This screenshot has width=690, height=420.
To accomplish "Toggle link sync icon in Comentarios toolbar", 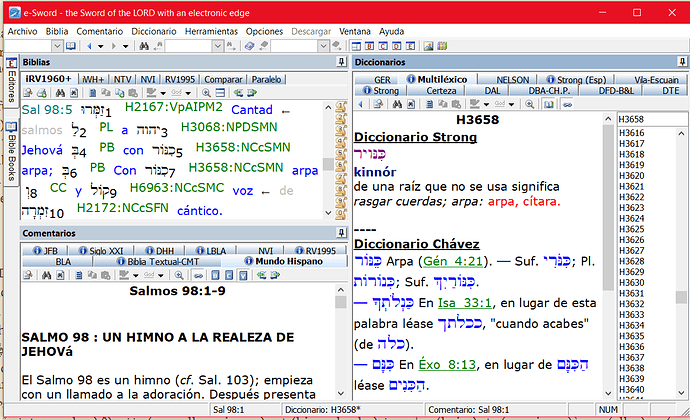I will point(198,275).
